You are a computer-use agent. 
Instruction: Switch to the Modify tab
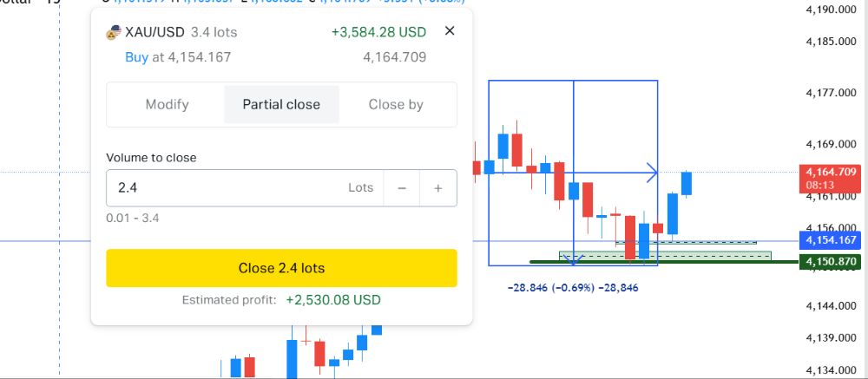point(168,105)
